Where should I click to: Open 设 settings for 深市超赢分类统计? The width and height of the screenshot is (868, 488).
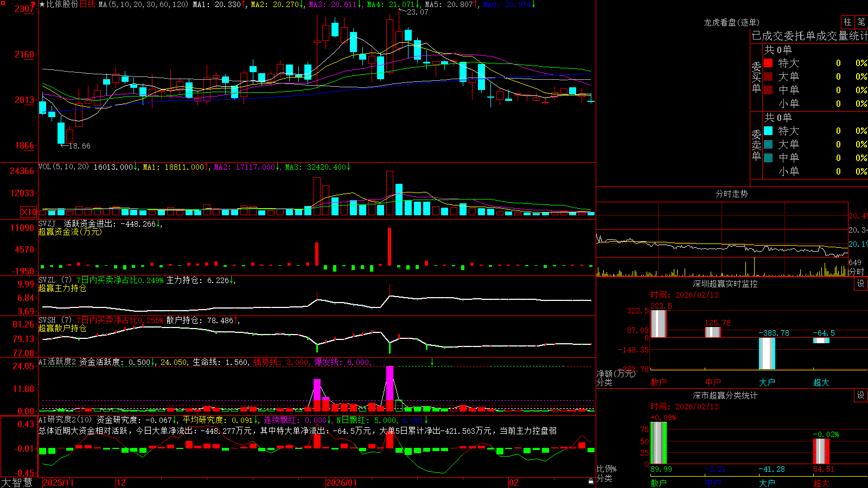coord(861,395)
